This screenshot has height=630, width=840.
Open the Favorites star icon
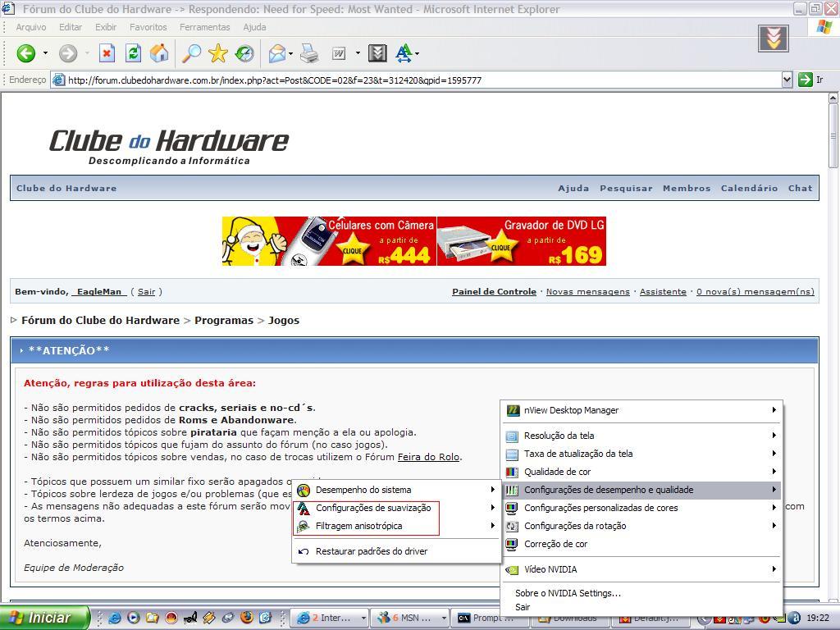(218, 53)
